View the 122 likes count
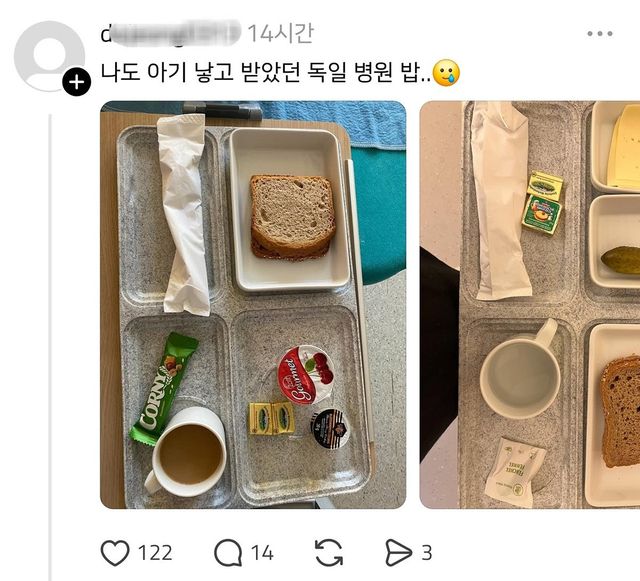 click(155, 553)
